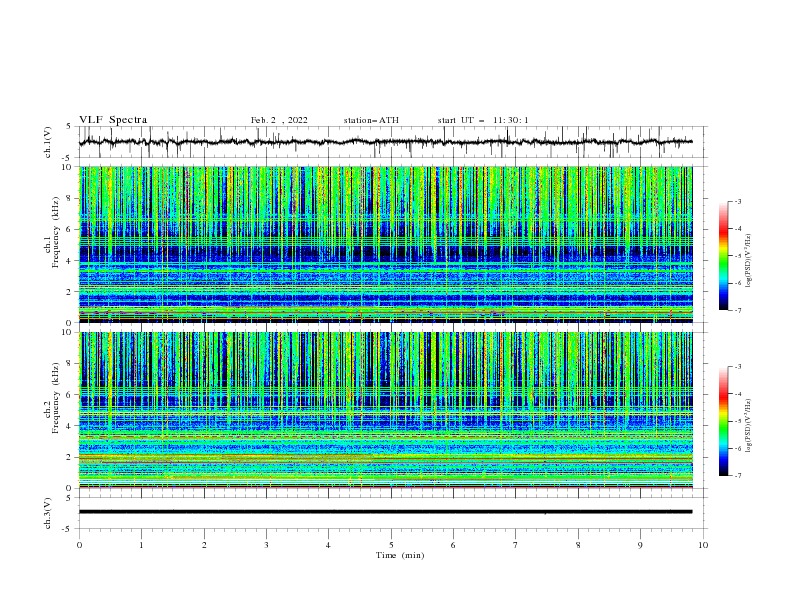Click the "-5" tick on ch.2 colorbar

point(738,421)
